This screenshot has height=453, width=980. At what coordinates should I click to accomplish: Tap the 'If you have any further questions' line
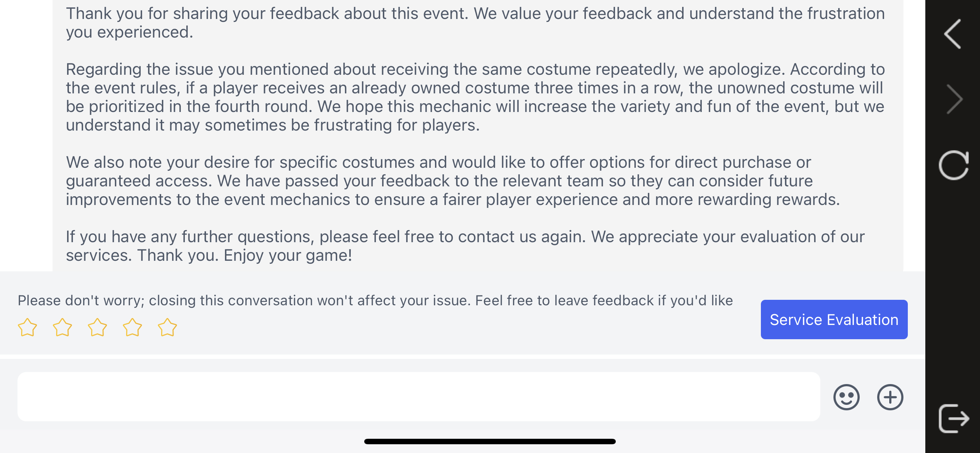(x=465, y=237)
